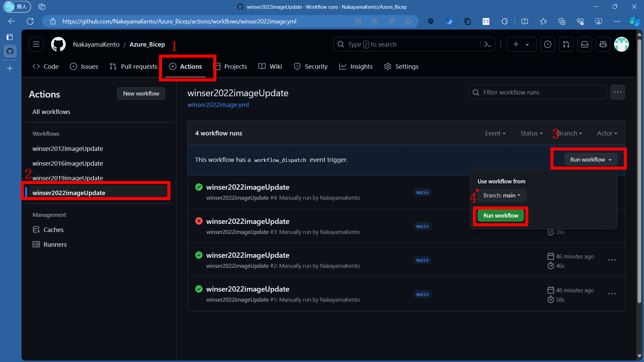Open the repository Settings tab
The width and height of the screenshot is (644, 362).
401,66
